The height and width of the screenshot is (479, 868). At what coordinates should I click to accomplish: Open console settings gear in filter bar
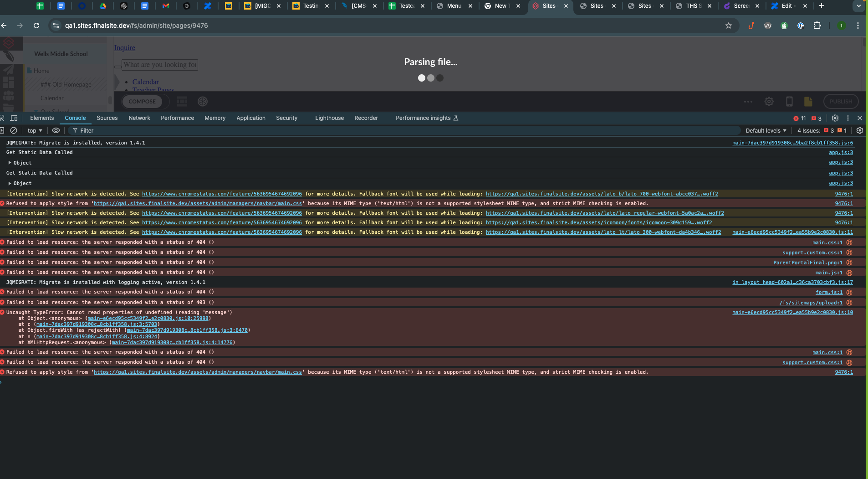tap(860, 130)
